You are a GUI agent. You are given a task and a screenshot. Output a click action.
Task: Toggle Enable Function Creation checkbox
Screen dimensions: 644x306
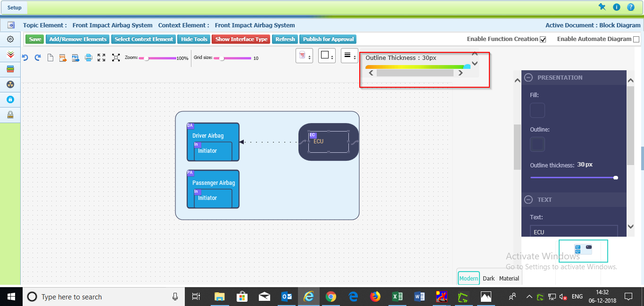(x=543, y=40)
